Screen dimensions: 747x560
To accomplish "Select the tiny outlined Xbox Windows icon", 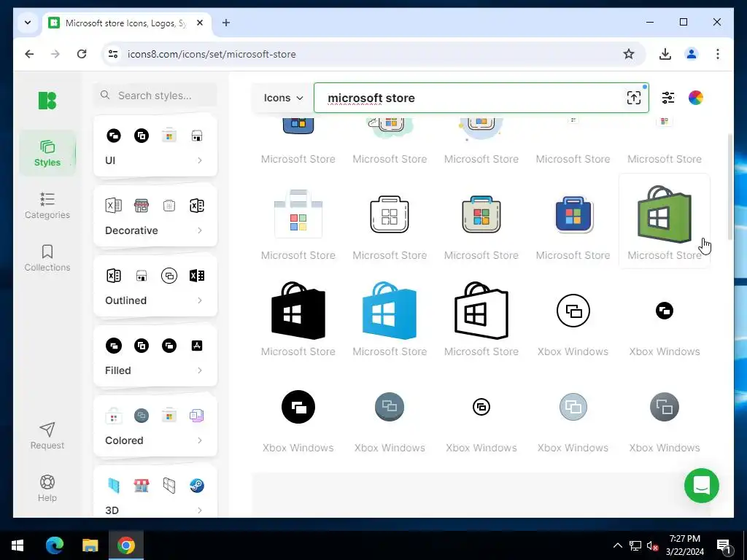I will pos(481,407).
